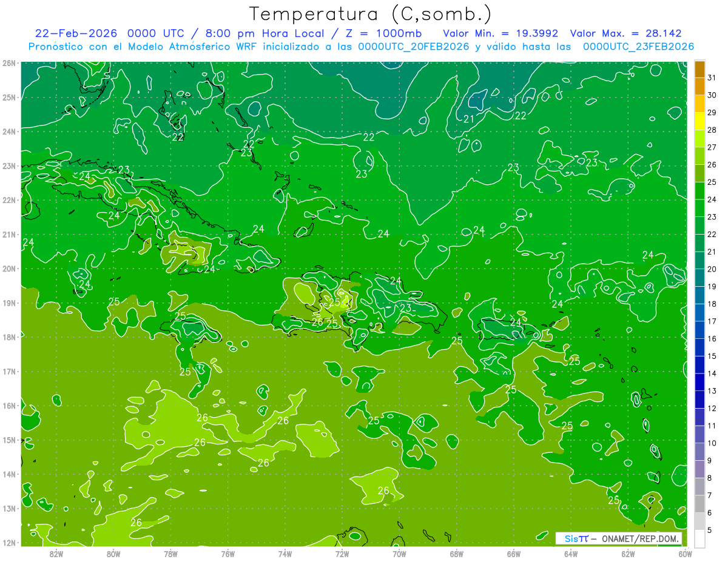Image resolution: width=728 pixels, height=562 pixels.
Task: Click the '21' contour label on the map
Action: (468, 119)
